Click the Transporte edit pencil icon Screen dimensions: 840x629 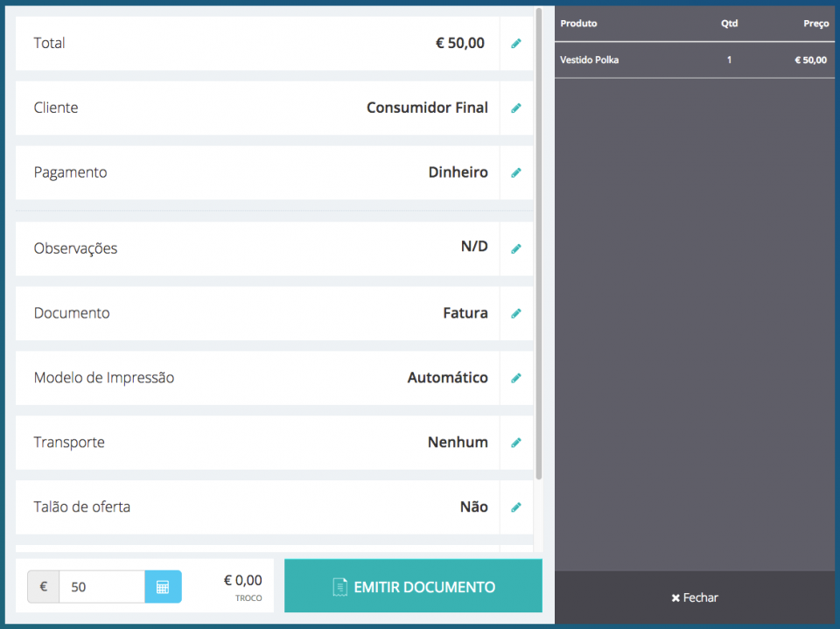point(515,443)
